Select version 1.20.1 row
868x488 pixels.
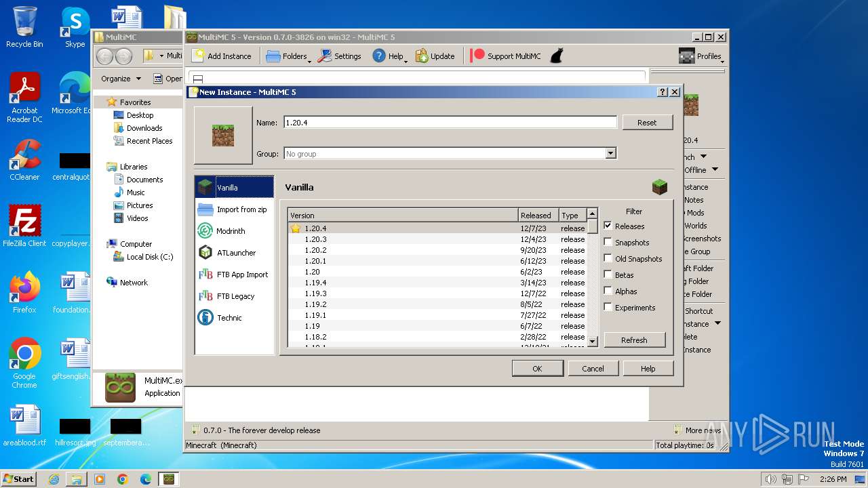coord(437,261)
